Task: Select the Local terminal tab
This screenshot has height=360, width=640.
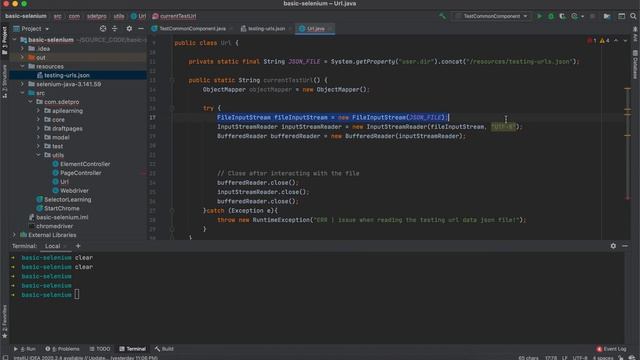Action: (x=53, y=246)
